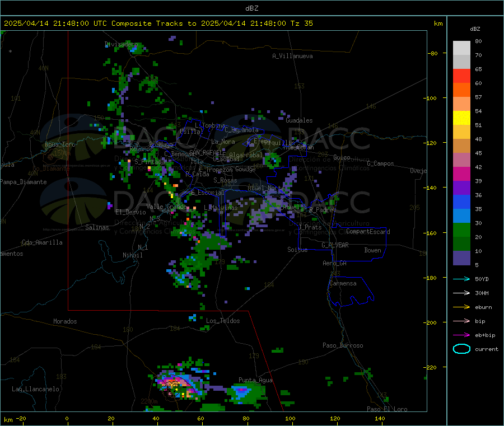Click the El_Desvio map label
This screenshot has height=426, width=504.
point(131,212)
